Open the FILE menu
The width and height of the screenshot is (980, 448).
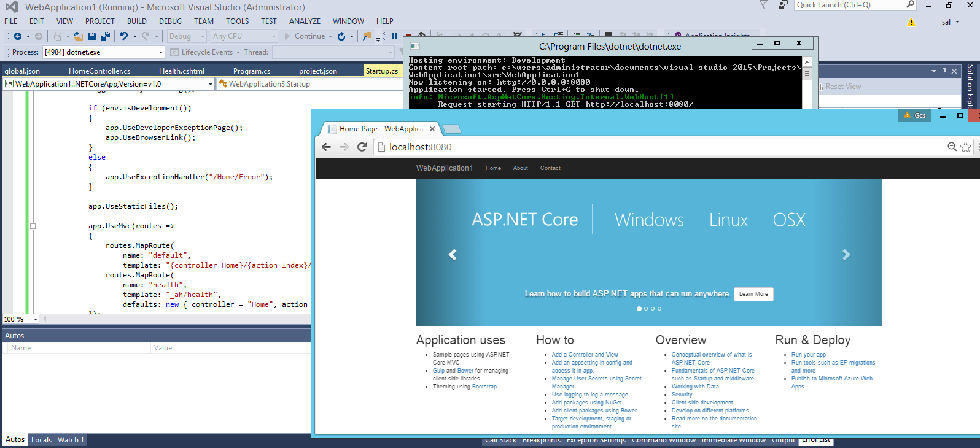11,21
